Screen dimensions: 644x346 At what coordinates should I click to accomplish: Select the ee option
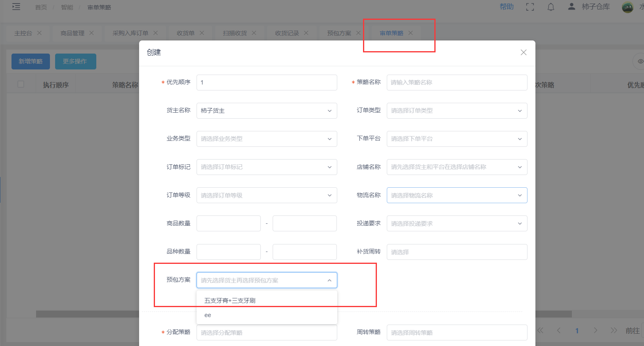click(267, 315)
